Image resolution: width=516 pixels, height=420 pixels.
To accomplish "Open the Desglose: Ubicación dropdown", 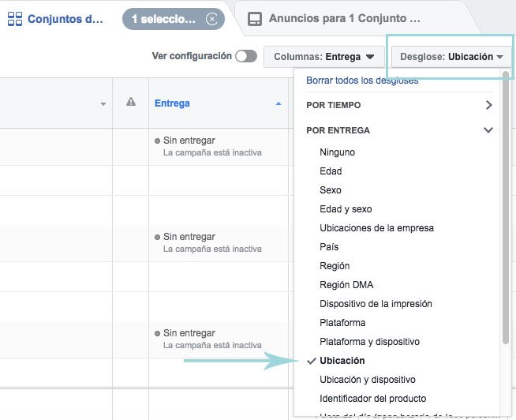I will pos(451,57).
